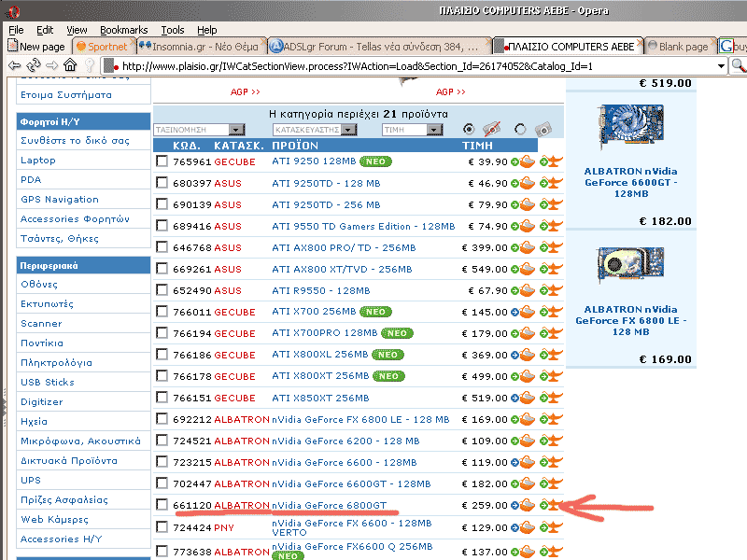Open the Help menu
Image resolution: width=747 pixels, height=560 pixels.
coord(206,30)
